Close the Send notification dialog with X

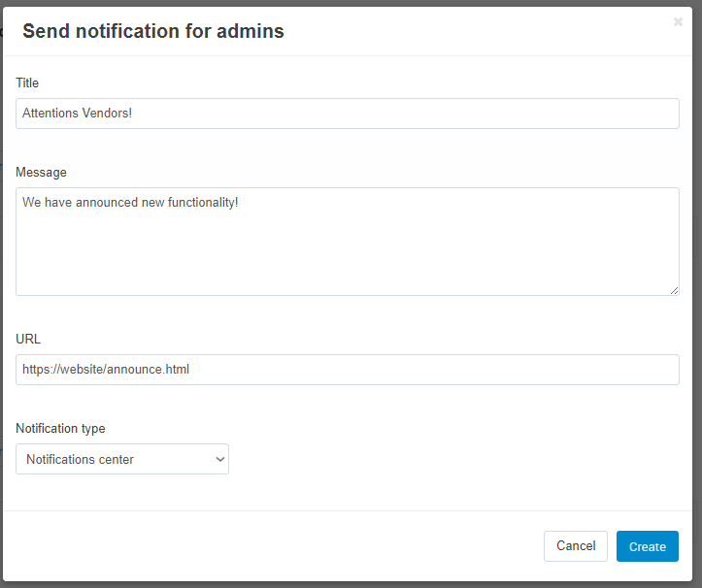(x=678, y=22)
